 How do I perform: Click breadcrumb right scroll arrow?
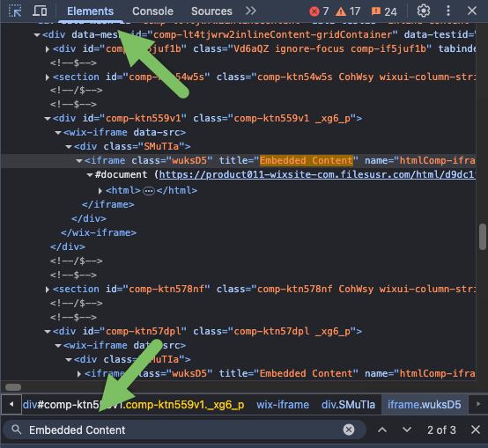pyautogui.click(x=478, y=404)
